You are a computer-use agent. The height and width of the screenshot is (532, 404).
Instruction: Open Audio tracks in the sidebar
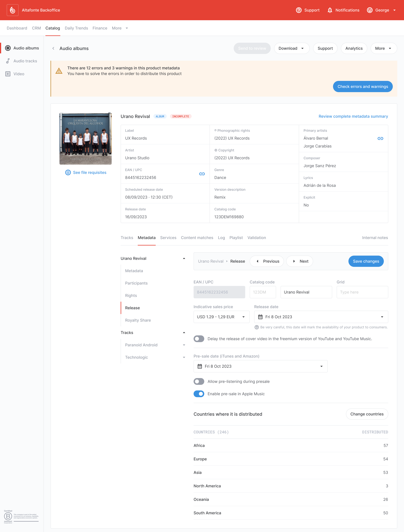coord(25,61)
